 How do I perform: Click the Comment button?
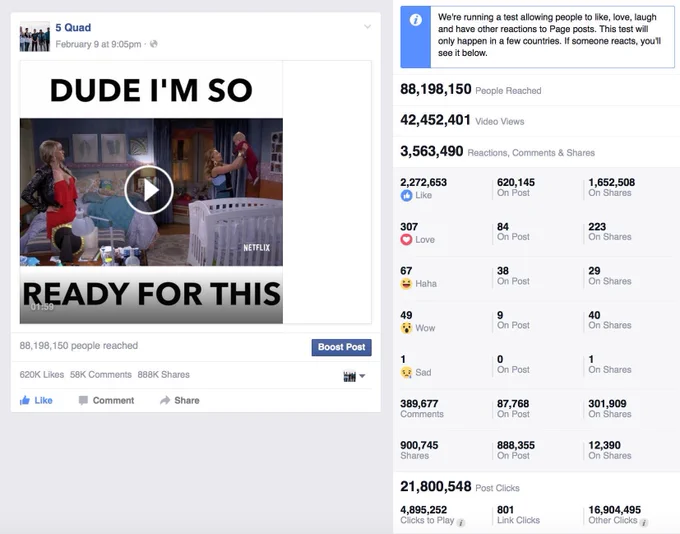106,400
